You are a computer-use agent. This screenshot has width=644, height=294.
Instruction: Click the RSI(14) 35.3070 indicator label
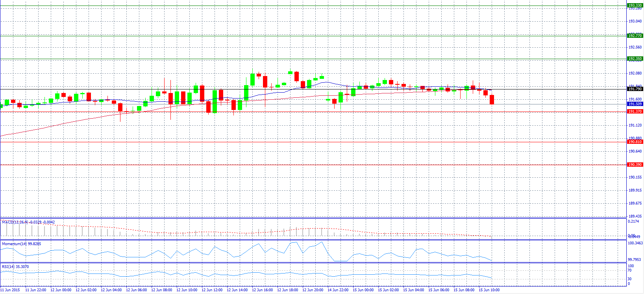[15, 267]
